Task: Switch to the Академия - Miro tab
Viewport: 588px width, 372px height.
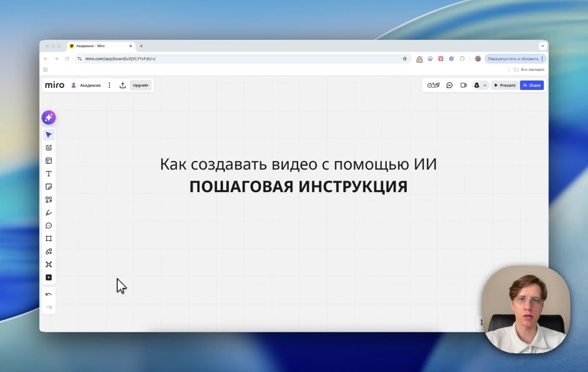Action: (x=101, y=46)
